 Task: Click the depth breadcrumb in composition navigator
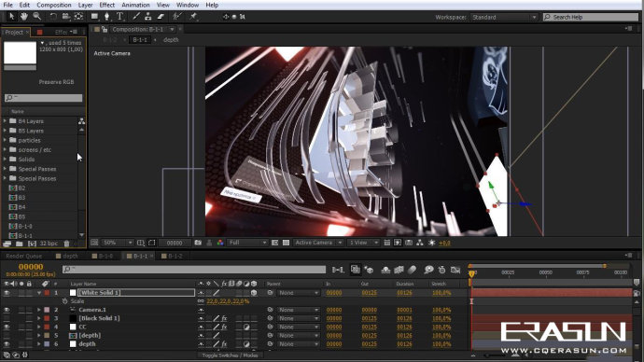171,40
